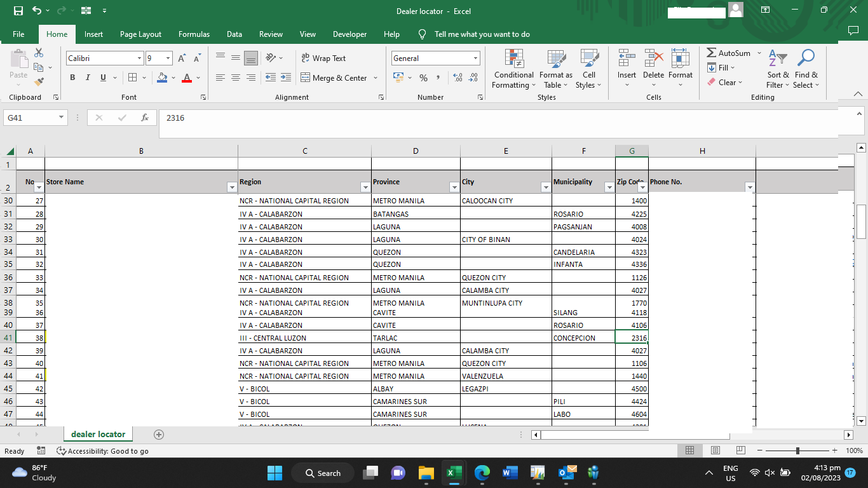The image size is (868, 488).
Task: Open the City filter dropdown
Action: tap(546, 187)
